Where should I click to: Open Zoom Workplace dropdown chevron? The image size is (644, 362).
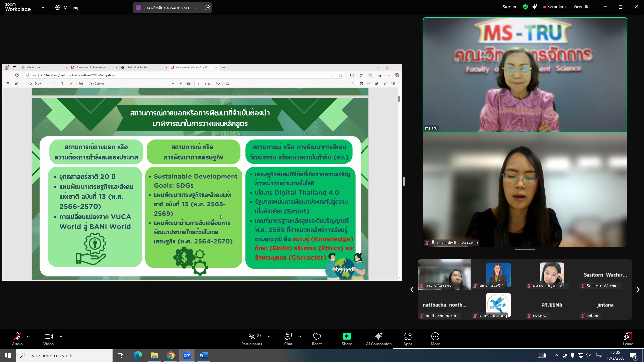pos(43,7)
